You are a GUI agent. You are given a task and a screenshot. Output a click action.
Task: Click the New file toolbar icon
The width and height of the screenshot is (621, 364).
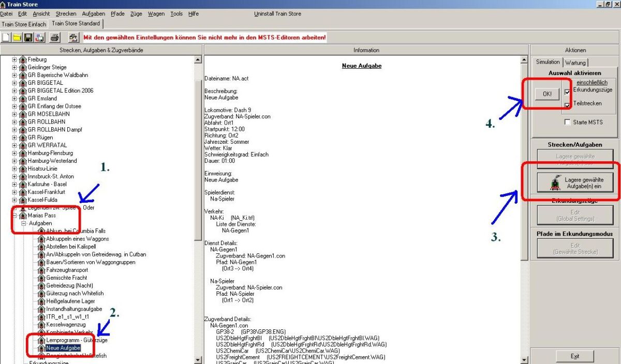(x=6, y=38)
